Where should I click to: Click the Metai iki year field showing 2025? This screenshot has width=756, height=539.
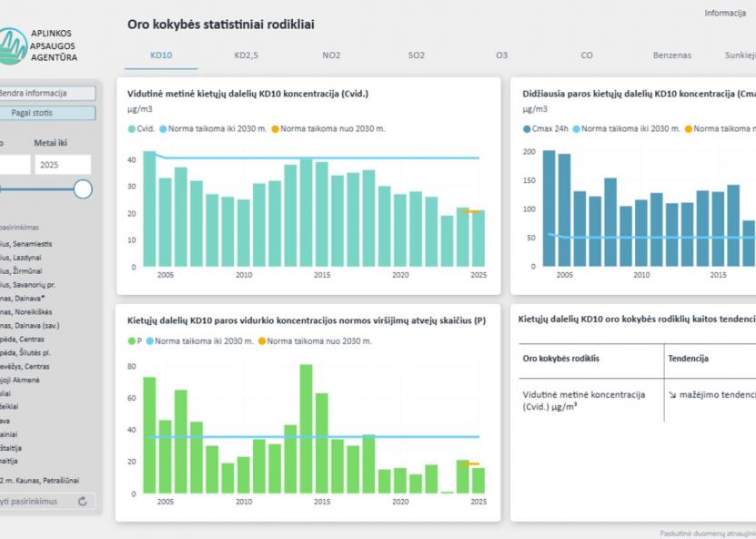pyautogui.click(x=63, y=165)
